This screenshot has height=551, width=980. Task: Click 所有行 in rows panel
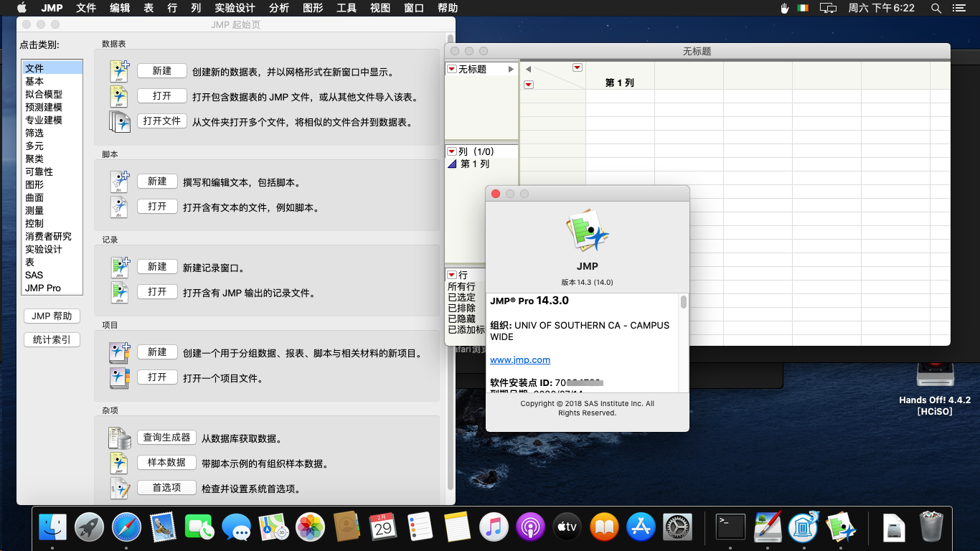tap(461, 286)
